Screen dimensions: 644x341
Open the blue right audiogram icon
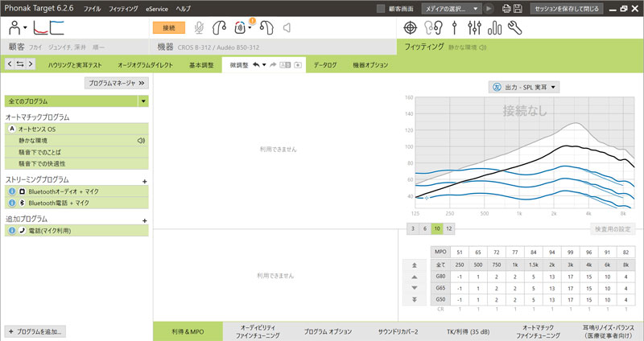point(57,28)
